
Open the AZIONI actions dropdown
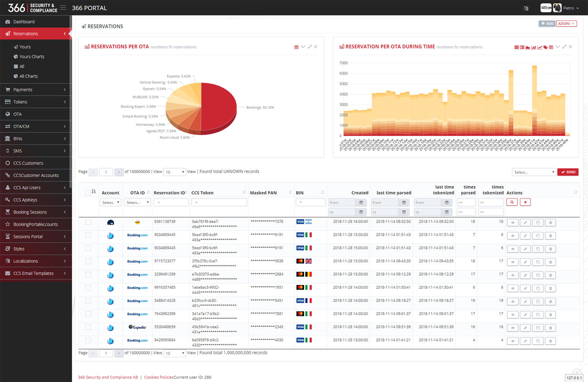click(567, 24)
